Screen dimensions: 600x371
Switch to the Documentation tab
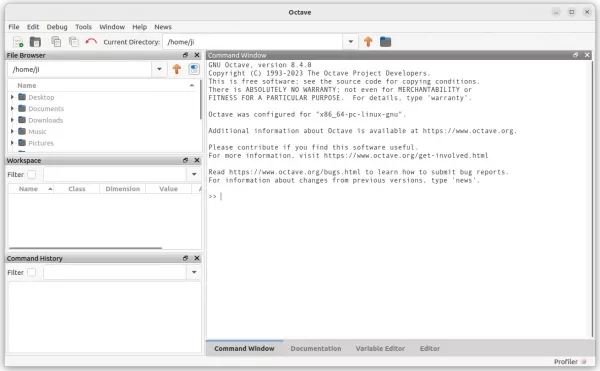coord(316,348)
